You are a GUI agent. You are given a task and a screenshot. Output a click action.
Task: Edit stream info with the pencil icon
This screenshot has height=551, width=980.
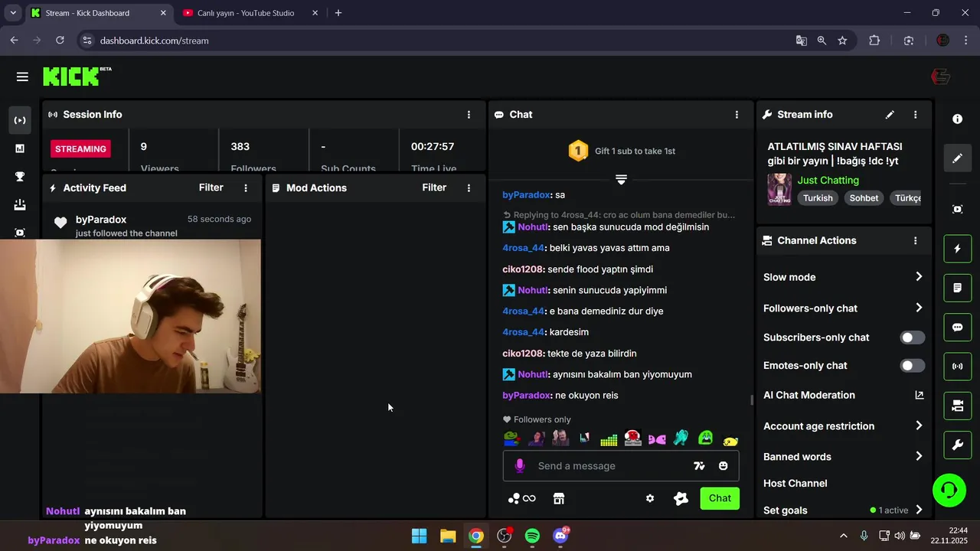click(890, 115)
